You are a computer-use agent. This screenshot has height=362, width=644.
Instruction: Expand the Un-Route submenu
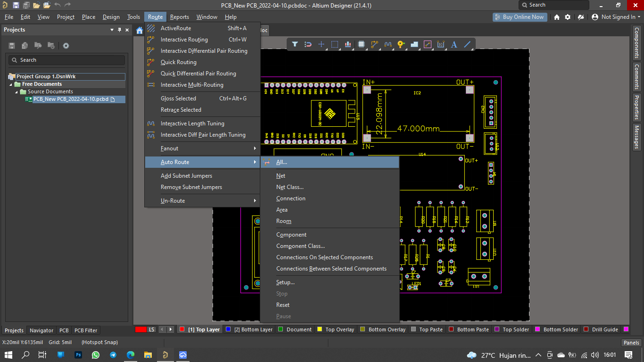click(x=203, y=201)
